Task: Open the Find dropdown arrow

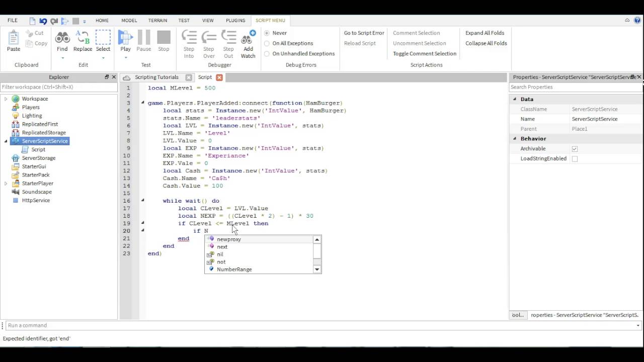Action: click(62, 58)
